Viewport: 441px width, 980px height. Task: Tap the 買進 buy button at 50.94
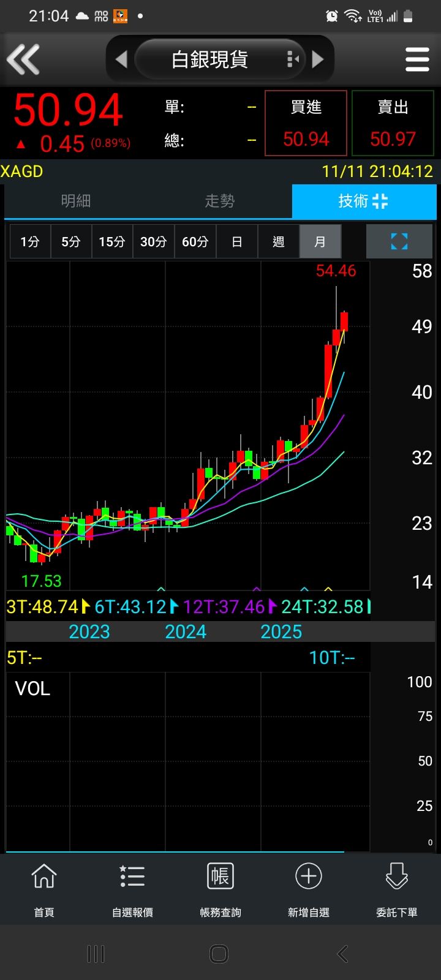306,123
